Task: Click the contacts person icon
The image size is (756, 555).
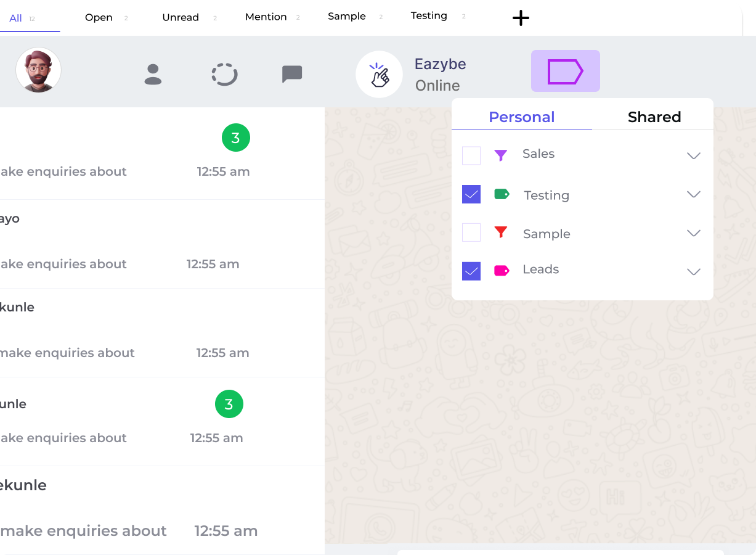Action: 153,74
